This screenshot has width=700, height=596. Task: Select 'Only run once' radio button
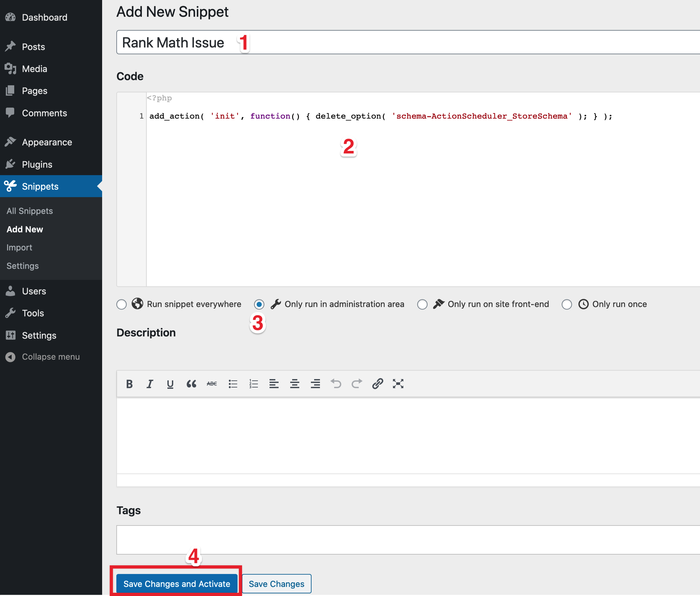click(567, 304)
